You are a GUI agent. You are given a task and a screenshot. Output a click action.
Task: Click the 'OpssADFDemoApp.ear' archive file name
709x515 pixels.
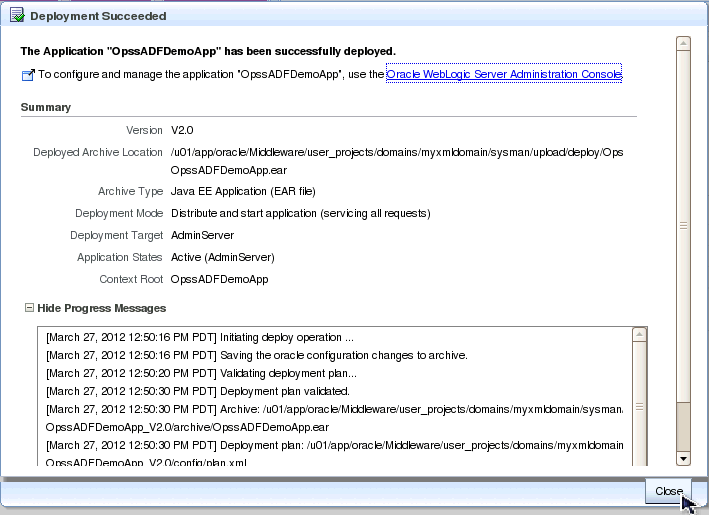[x=229, y=170]
